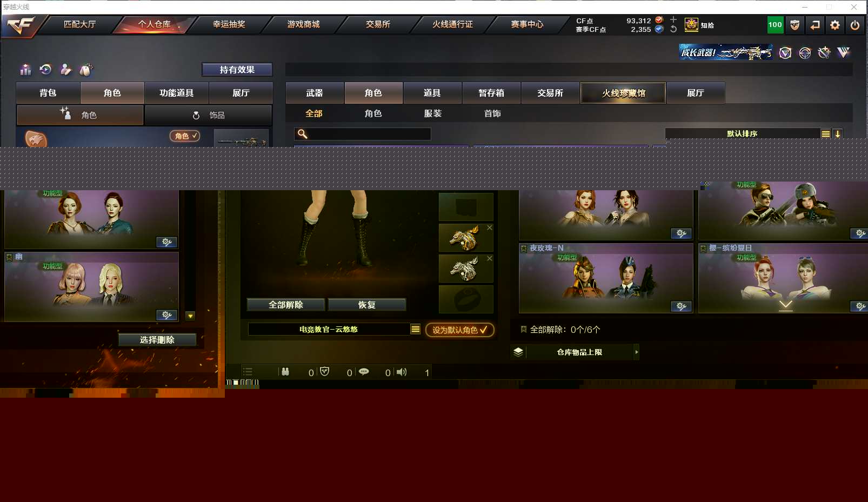The height and width of the screenshot is (502, 868).
Task: Click 持有效果 button
Action: [x=237, y=70]
